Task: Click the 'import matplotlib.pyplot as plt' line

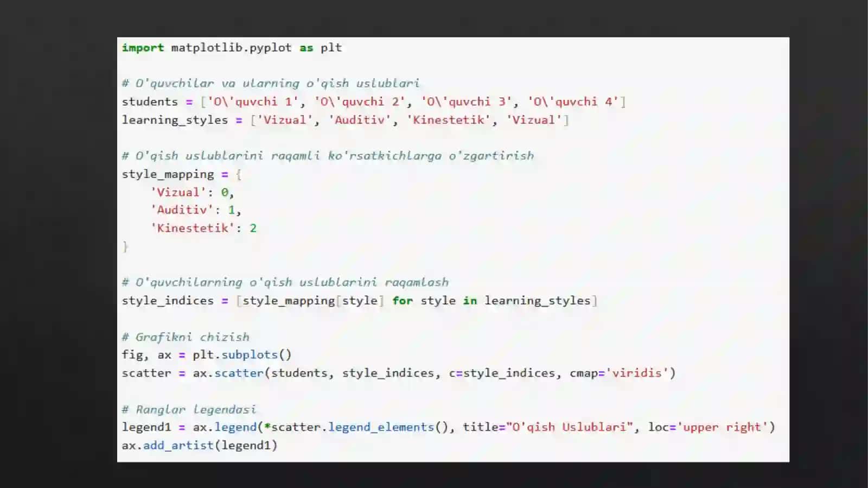Action: (x=232, y=48)
